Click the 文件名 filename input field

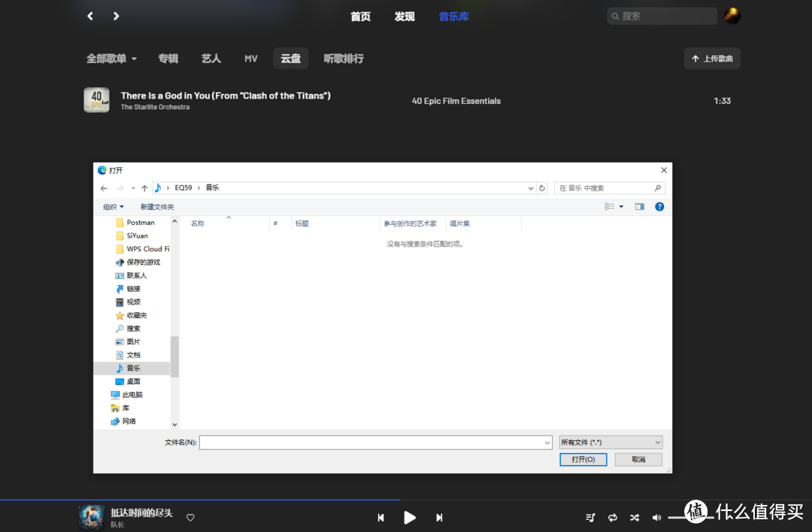point(375,442)
